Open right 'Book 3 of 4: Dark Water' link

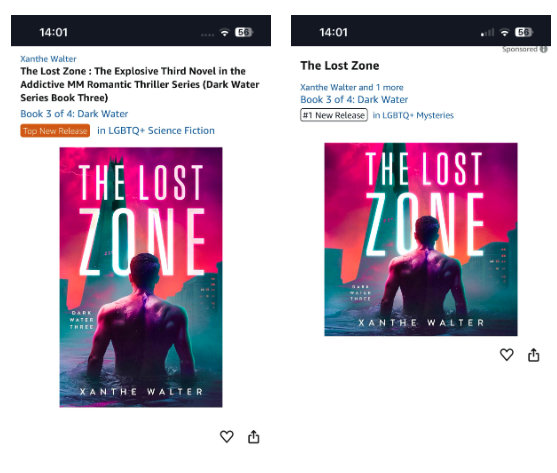354,100
